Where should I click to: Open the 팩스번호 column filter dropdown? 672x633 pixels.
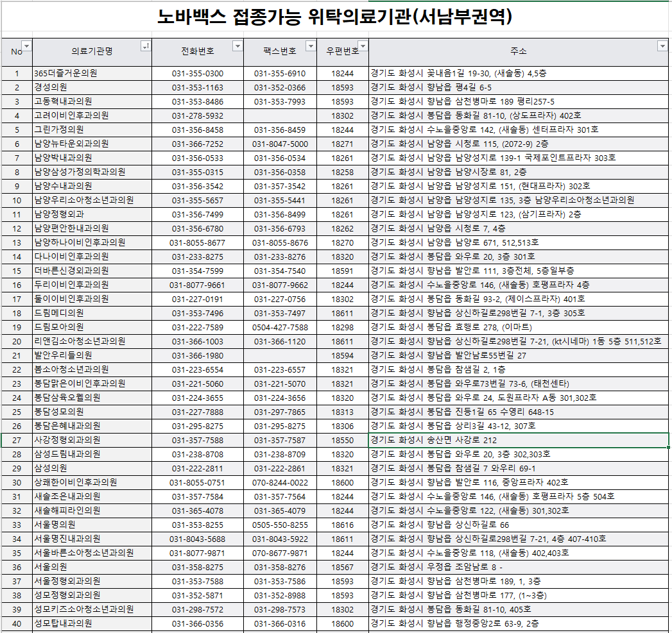311,46
